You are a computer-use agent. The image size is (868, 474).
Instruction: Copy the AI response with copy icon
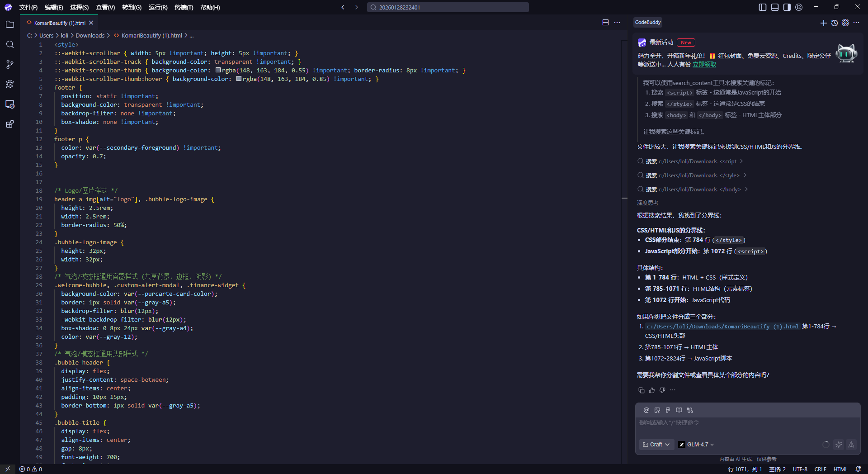click(641, 390)
